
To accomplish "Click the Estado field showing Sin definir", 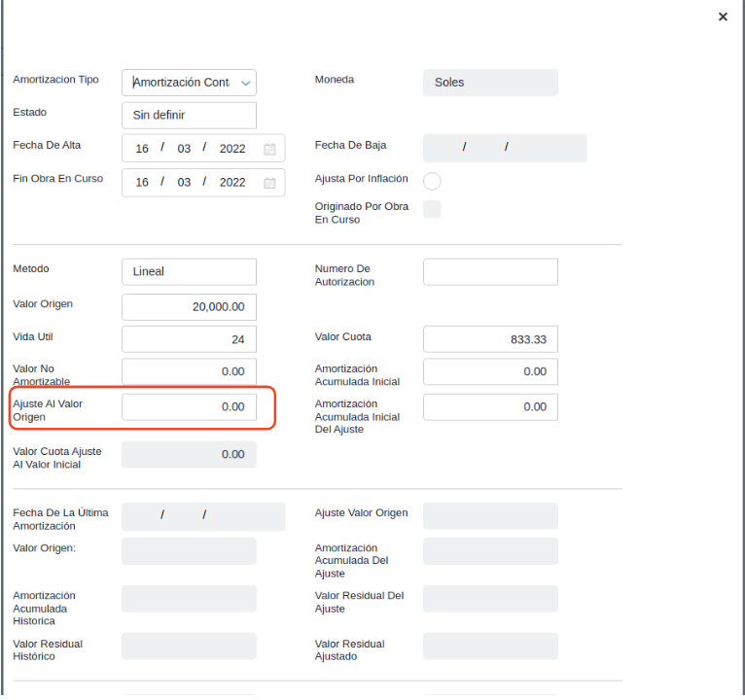I will point(189,116).
